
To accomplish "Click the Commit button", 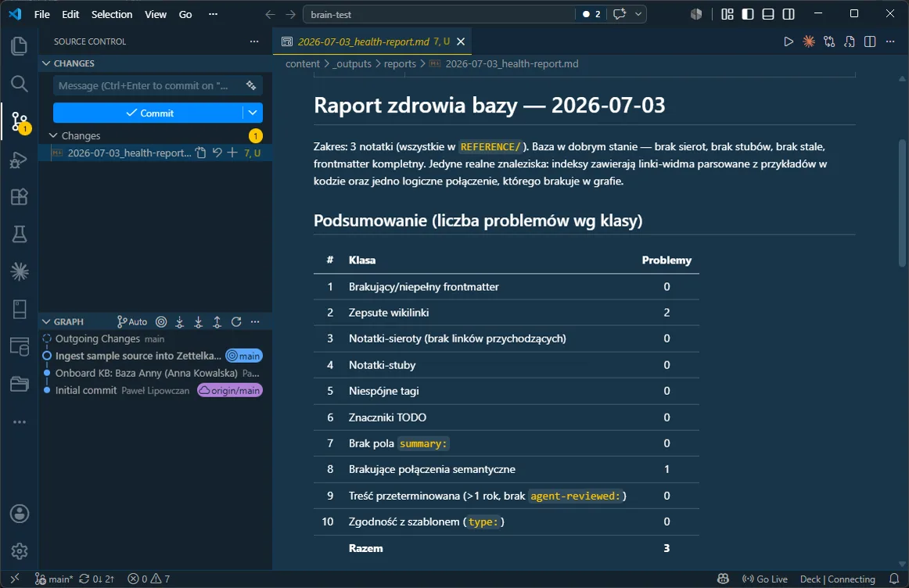I will click(148, 113).
